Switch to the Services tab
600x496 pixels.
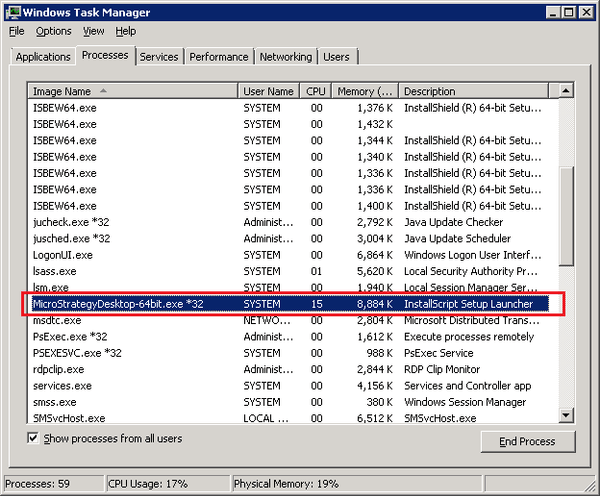tap(159, 57)
